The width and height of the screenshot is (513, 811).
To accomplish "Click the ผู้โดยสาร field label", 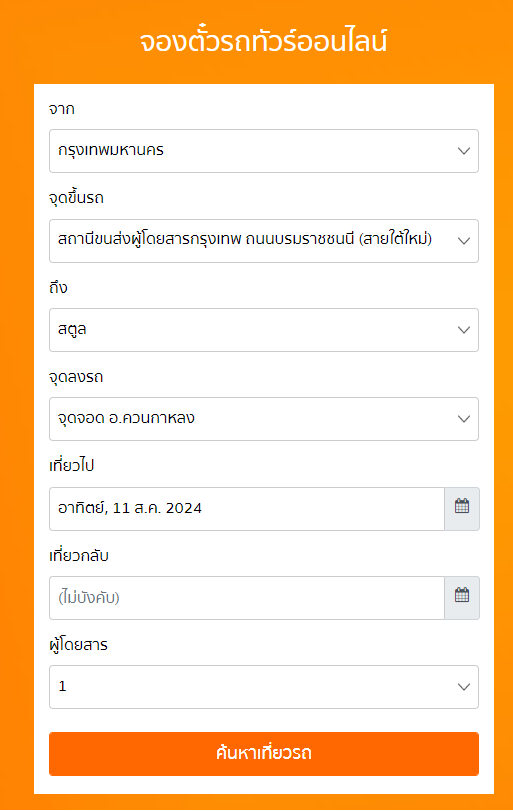I will pos(78,644).
